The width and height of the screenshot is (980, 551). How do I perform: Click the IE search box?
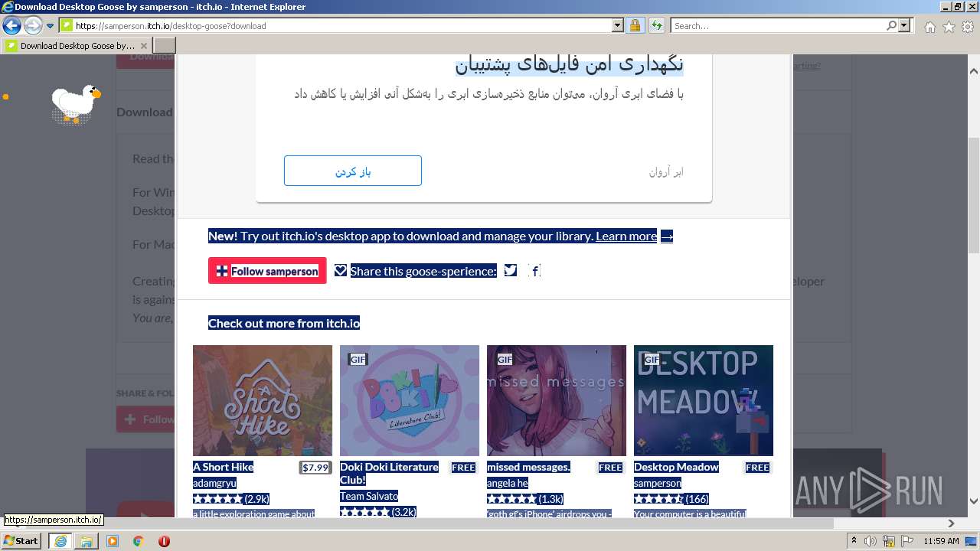click(778, 26)
